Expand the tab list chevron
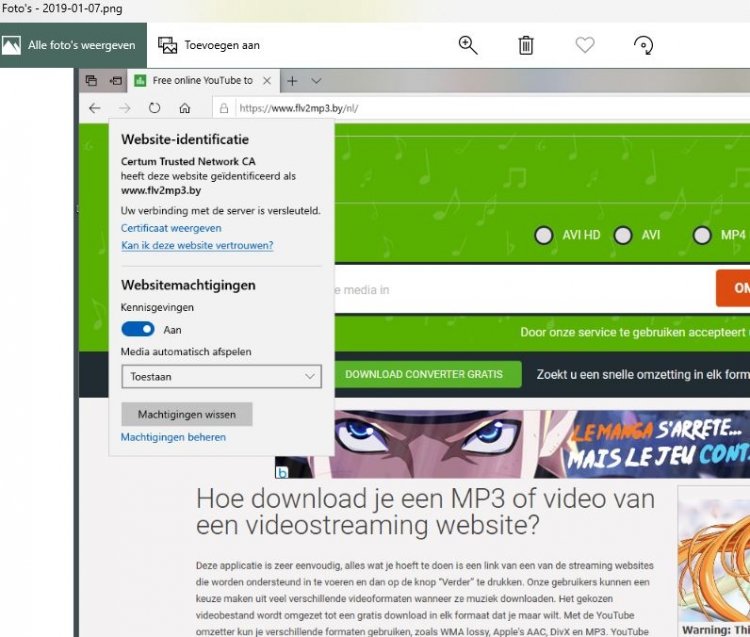Screen dimensions: 750x637 click(x=316, y=81)
